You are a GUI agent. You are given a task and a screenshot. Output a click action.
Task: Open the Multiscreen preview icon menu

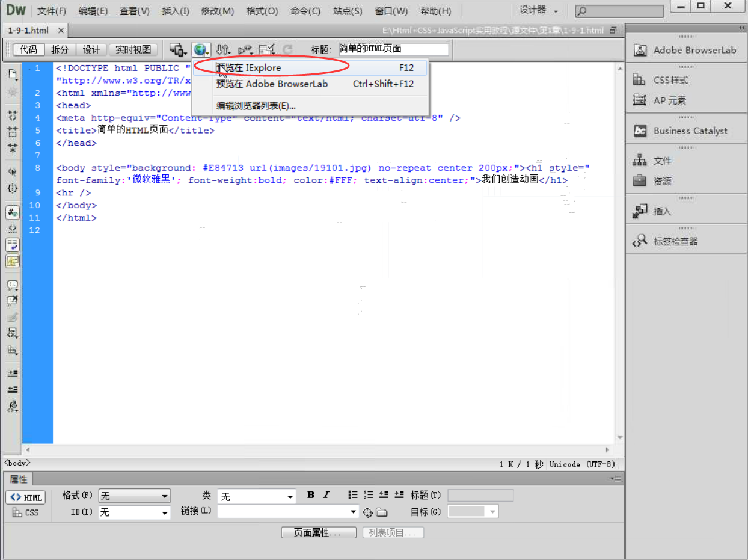click(x=178, y=49)
